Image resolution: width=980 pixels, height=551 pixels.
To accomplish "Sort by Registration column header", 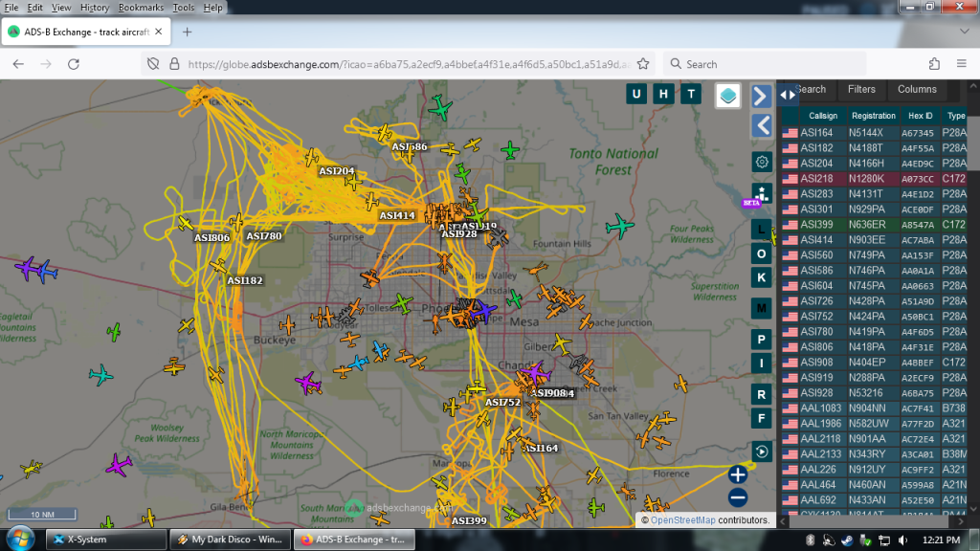I will pyautogui.click(x=873, y=116).
